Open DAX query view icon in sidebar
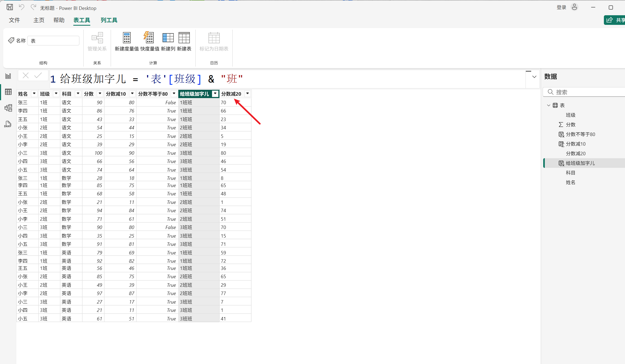This screenshot has height=364, width=625. [8, 124]
